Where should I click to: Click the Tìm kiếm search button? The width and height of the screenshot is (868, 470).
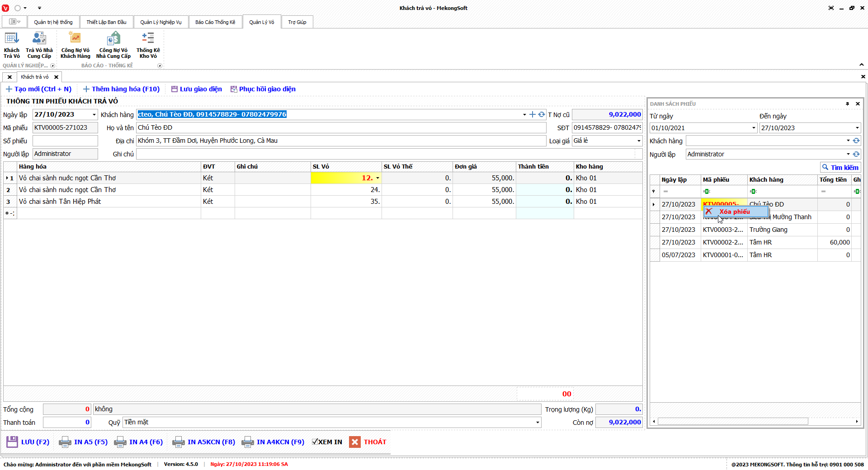point(840,168)
